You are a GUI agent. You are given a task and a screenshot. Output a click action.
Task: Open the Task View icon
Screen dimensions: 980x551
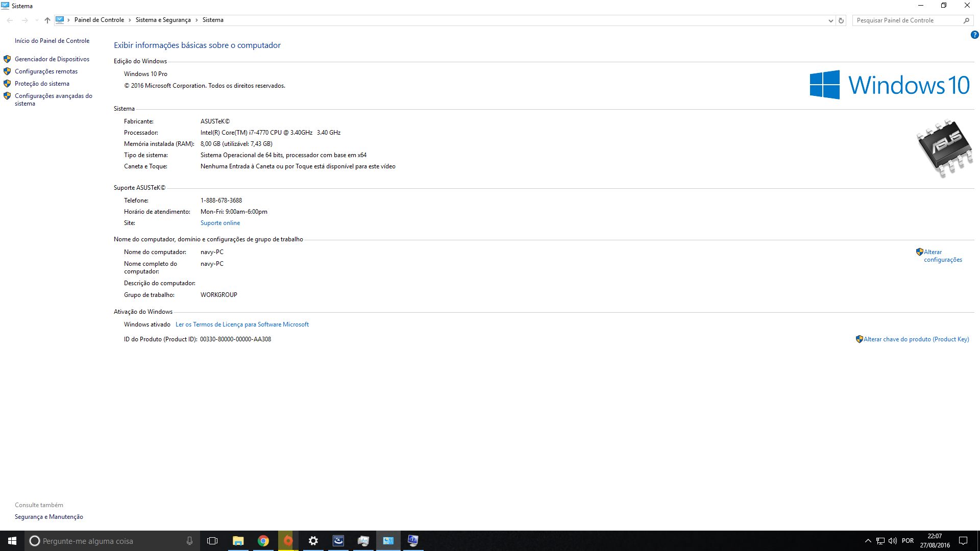212,541
